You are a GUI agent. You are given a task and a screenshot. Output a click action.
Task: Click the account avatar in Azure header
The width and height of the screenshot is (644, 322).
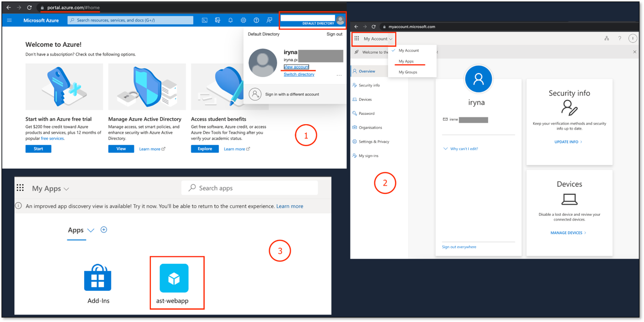pos(340,20)
